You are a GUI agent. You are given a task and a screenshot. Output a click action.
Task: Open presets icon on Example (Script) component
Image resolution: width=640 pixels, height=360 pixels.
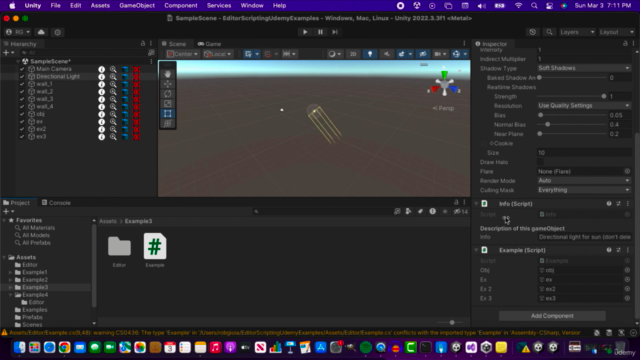[618, 250]
